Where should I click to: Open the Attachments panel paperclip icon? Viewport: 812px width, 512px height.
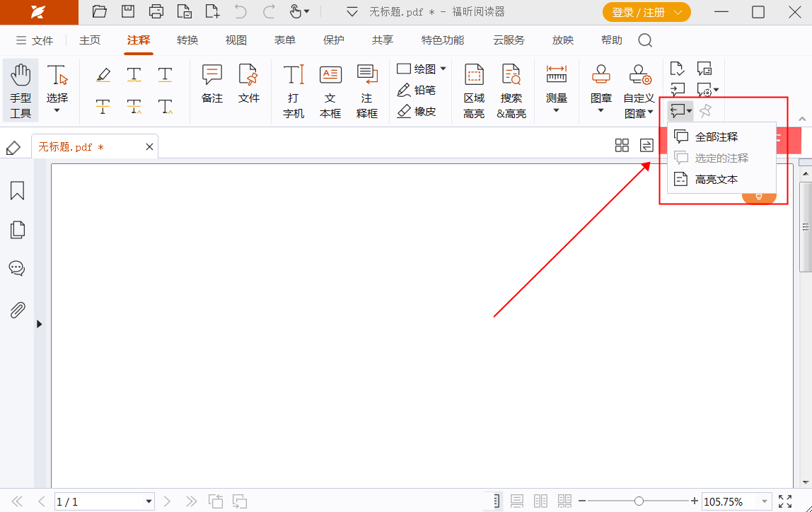click(x=17, y=310)
